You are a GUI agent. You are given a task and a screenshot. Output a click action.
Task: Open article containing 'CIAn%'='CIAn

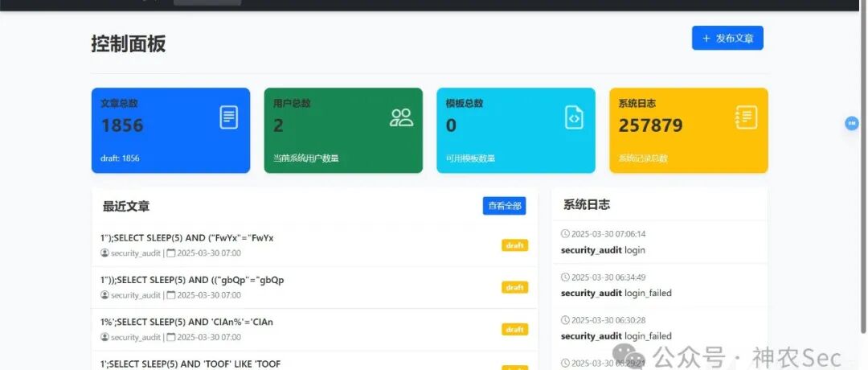[x=186, y=322]
